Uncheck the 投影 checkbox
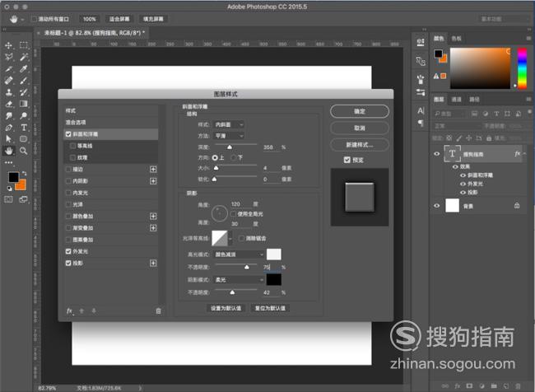 [68, 263]
